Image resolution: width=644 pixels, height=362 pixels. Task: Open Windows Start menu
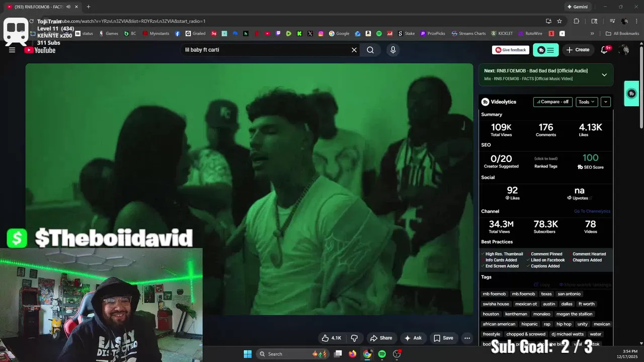coord(248,354)
